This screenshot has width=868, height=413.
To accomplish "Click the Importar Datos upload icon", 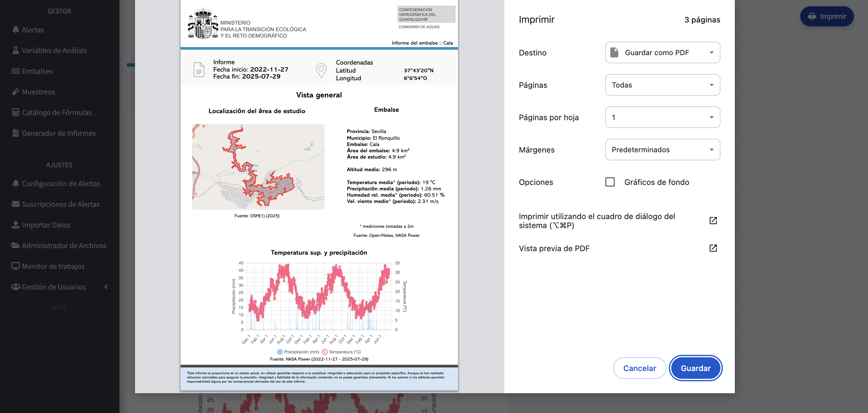I will pyautogui.click(x=16, y=224).
